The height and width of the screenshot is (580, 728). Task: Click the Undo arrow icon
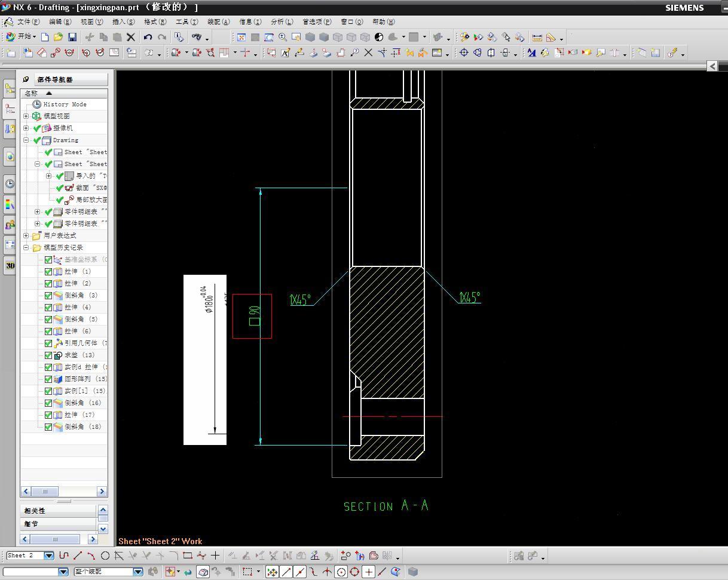pyautogui.click(x=148, y=37)
